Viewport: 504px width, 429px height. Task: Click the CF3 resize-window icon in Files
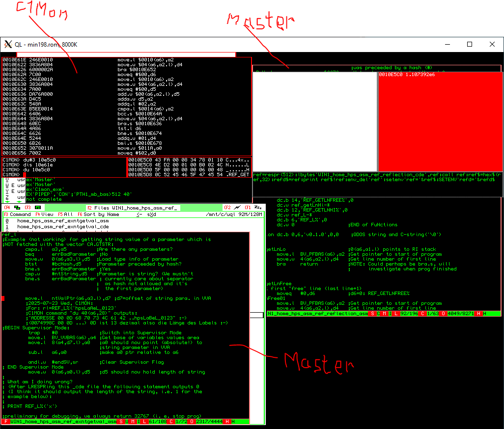(38, 208)
